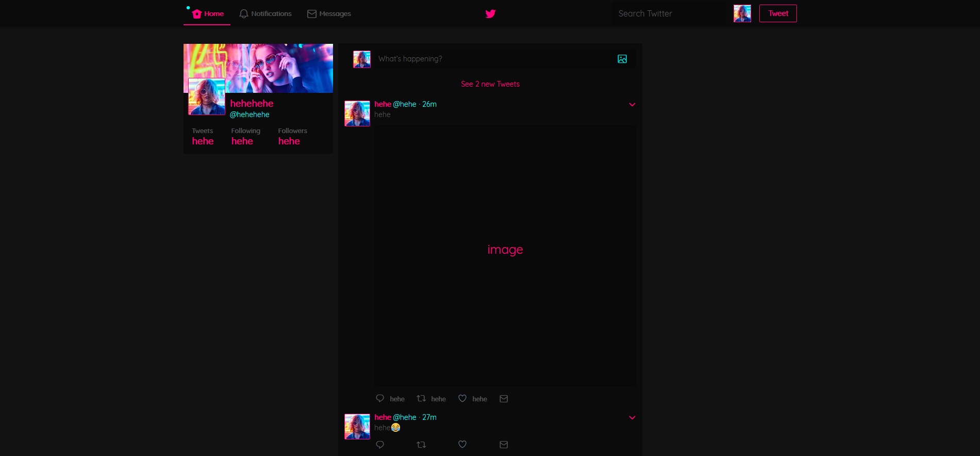
Task: Switch to the Home tab
Action: pos(207,13)
